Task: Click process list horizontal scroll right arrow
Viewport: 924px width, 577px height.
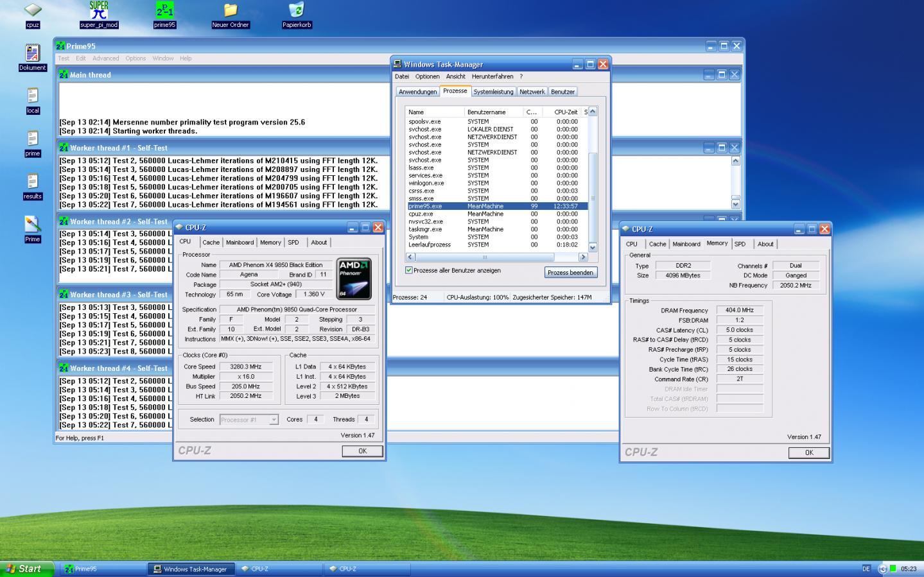Action: coord(583,257)
